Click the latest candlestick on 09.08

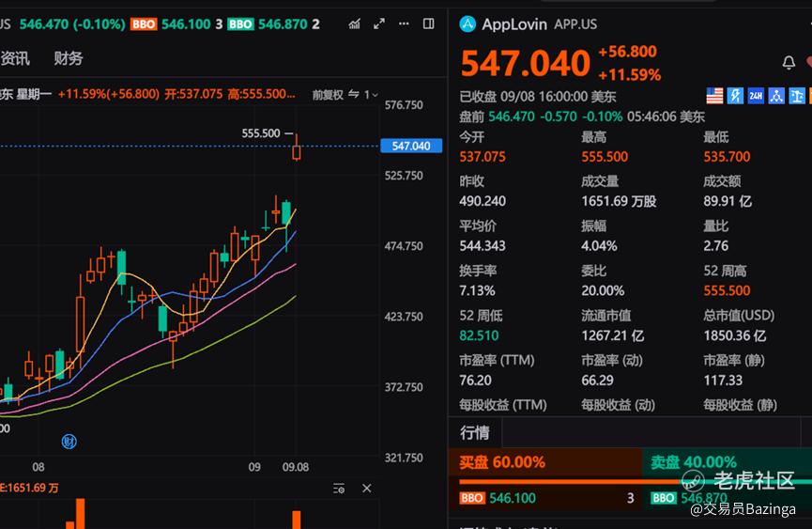[297, 148]
